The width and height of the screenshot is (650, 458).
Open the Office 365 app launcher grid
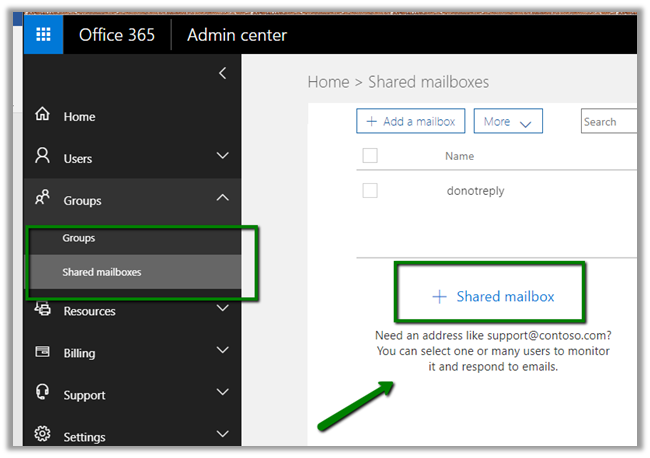click(x=43, y=35)
